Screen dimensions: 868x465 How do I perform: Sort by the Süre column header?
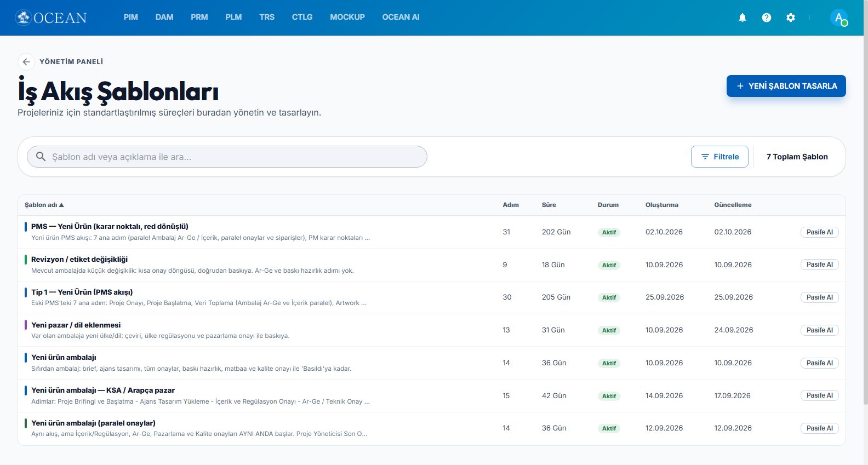[x=549, y=205]
